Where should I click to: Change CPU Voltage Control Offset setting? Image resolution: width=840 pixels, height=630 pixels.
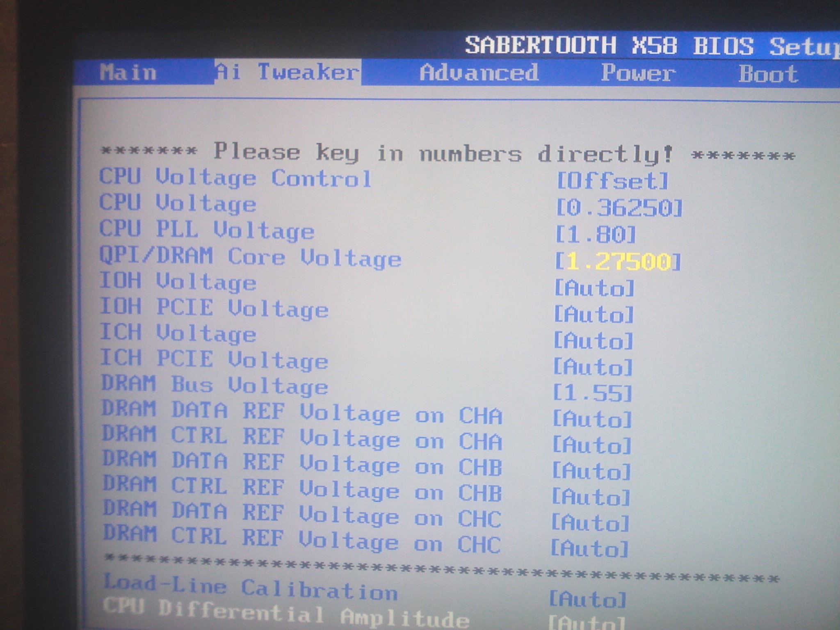[x=612, y=181]
